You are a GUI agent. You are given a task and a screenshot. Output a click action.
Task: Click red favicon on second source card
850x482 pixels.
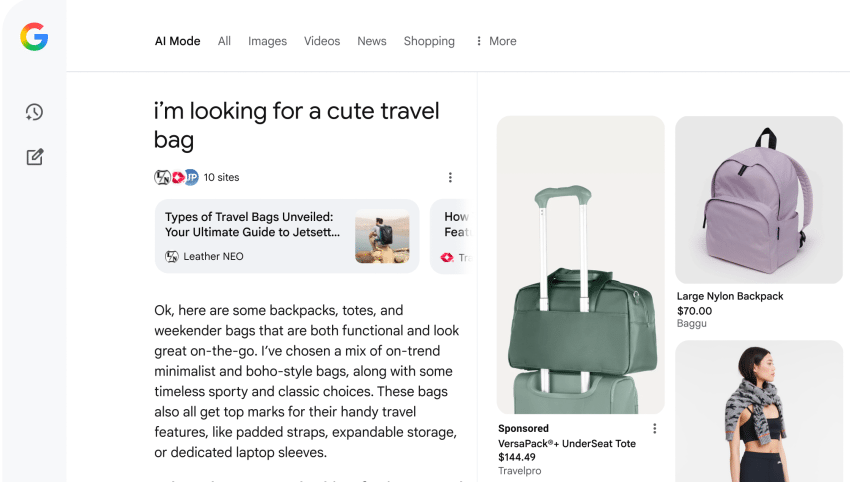447,257
